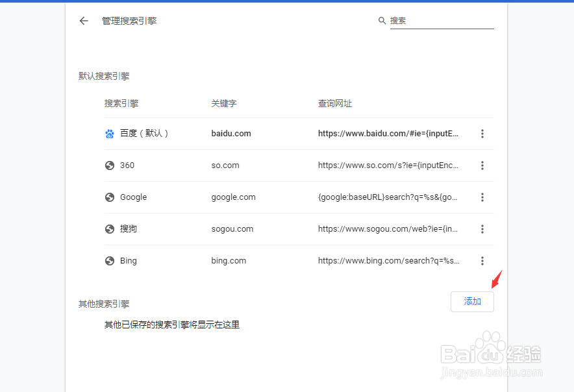Click the sogou.com query URL text
Viewport: 574px width, 392px height.
(388, 229)
